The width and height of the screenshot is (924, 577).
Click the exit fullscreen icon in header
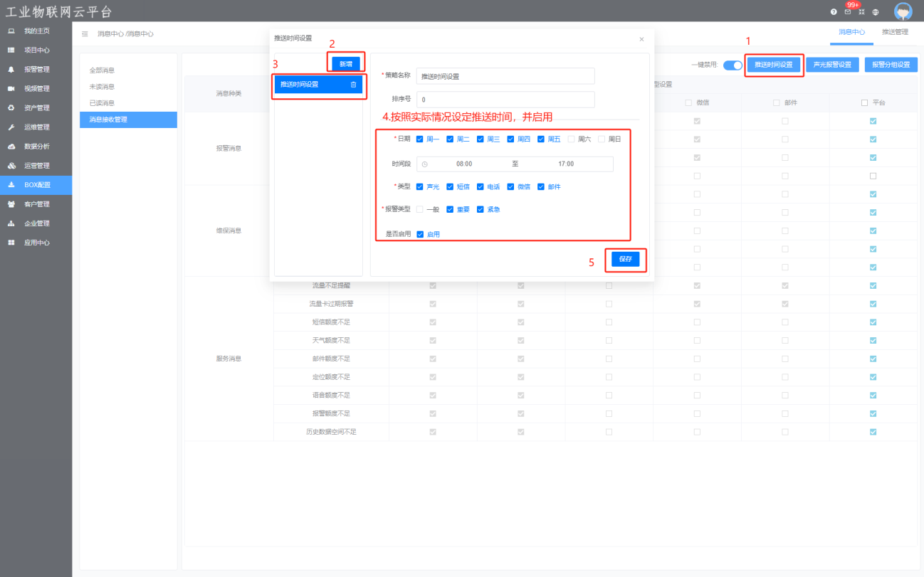tap(861, 12)
